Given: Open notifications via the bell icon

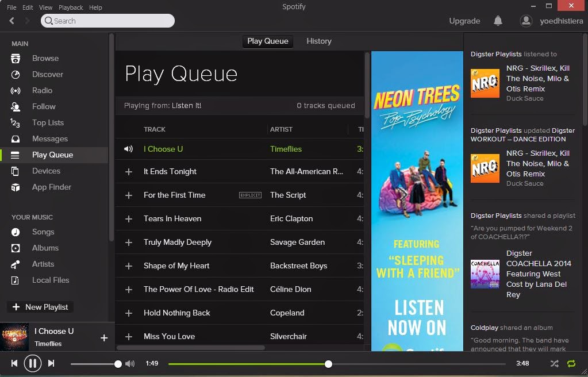Looking at the screenshot, I should click(498, 21).
